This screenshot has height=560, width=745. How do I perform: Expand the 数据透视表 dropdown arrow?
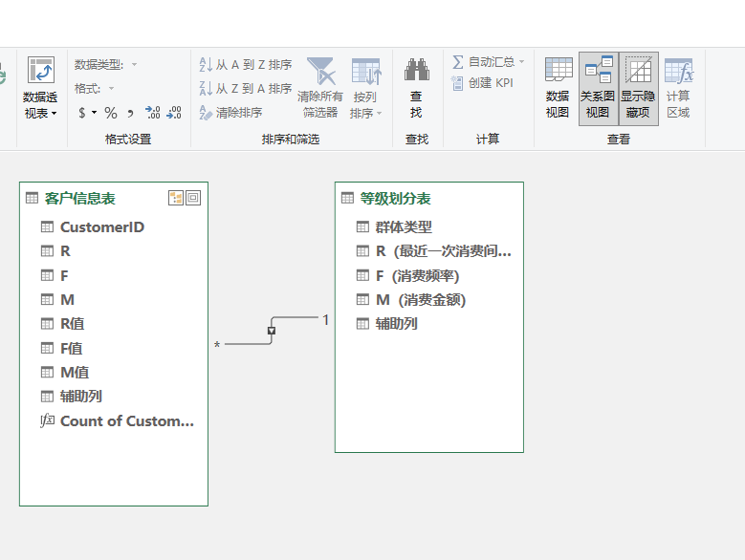pyautogui.click(x=55, y=114)
